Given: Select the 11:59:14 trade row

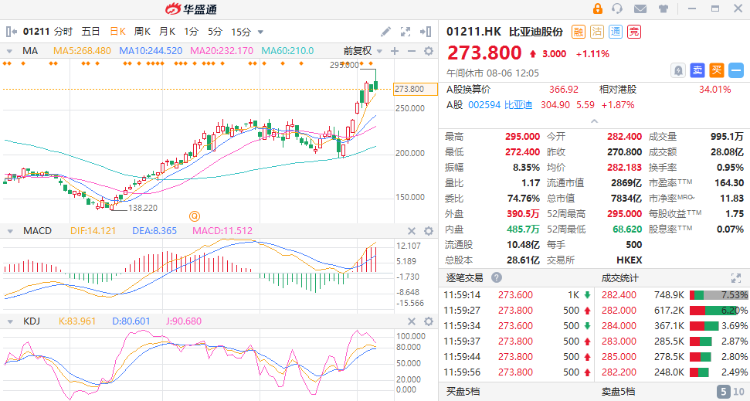Looking at the screenshot, I should 517,295.
